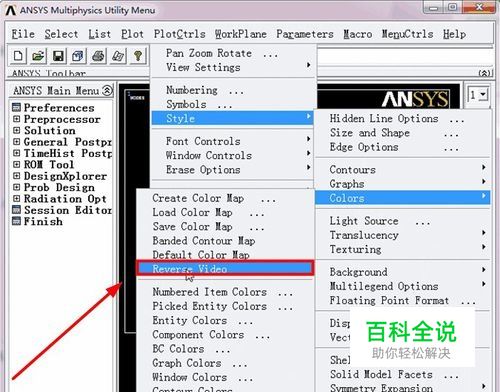
Task: Open Erase Options submenu
Action: click(x=232, y=170)
